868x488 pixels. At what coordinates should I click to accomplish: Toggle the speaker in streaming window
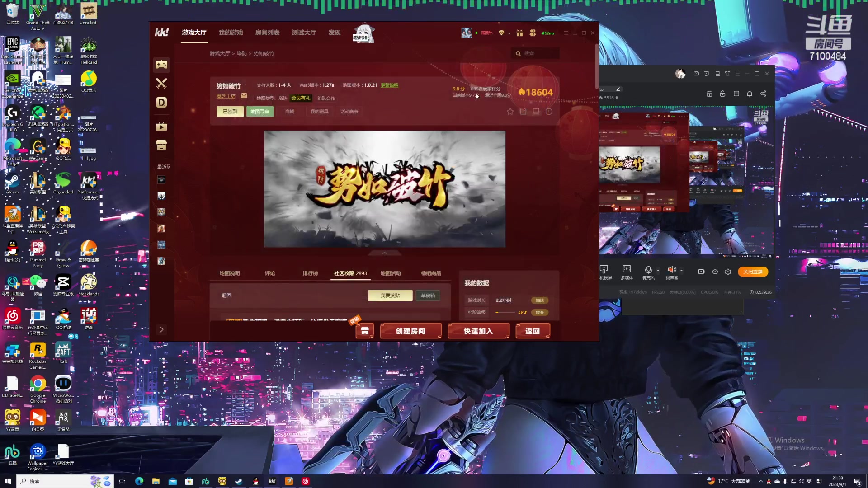tap(672, 270)
